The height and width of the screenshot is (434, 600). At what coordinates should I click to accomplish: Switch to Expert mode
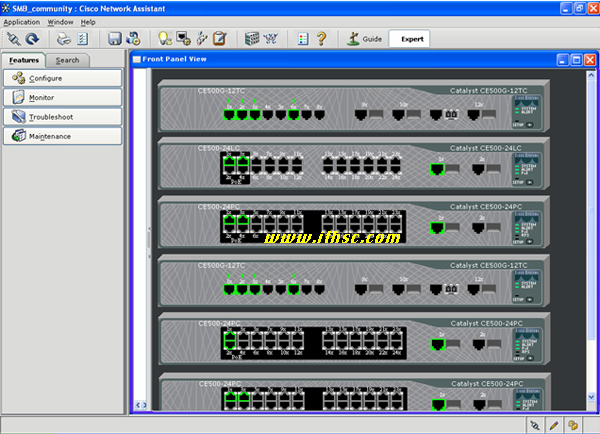tap(409, 39)
